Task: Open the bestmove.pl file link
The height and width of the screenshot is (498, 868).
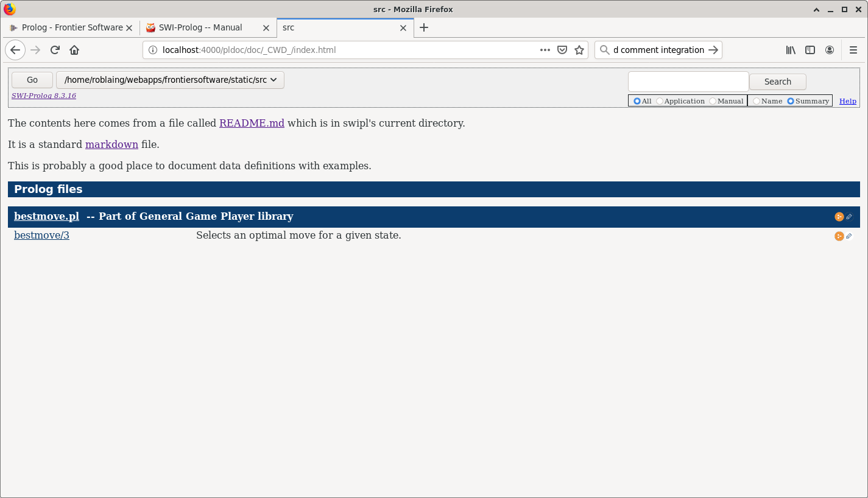Action: click(x=46, y=216)
